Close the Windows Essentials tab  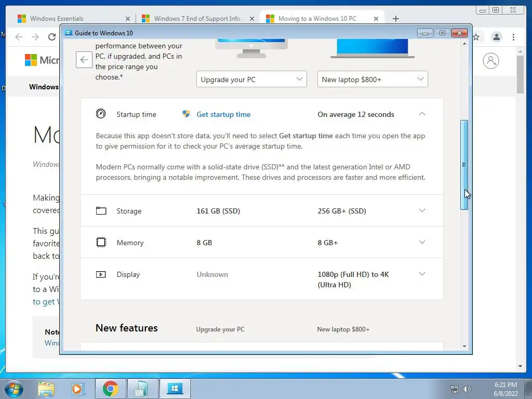coord(128,19)
